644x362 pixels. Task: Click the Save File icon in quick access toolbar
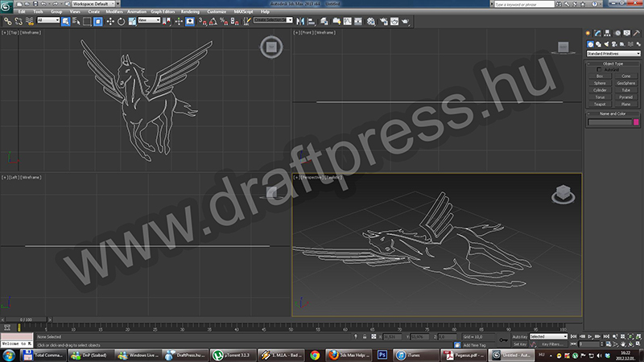35,4
